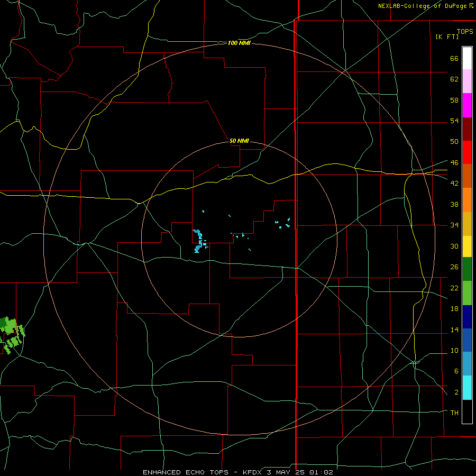Select the bright orange legend swatch
Viewport: 476px width, 476px height.
click(x=467, y=200)
